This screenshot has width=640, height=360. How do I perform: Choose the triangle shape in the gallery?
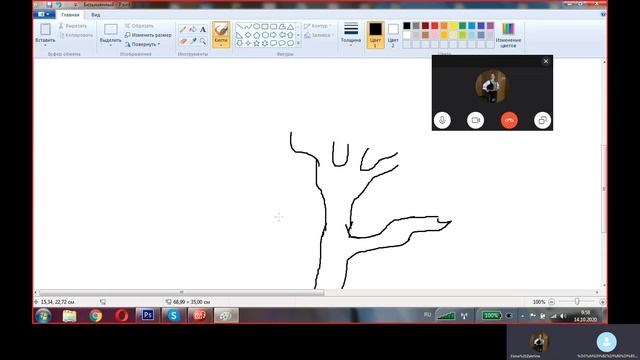point(291,27)
